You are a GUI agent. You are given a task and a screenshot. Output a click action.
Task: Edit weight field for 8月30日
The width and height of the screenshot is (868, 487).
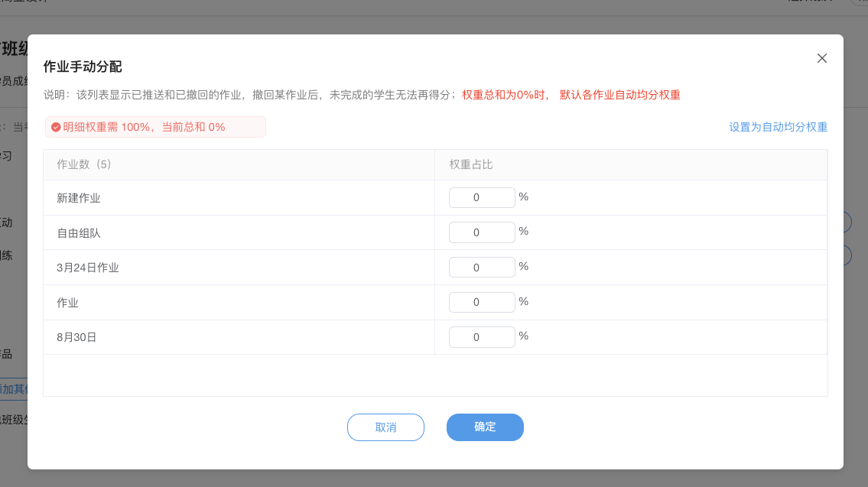tap(482, 337)
